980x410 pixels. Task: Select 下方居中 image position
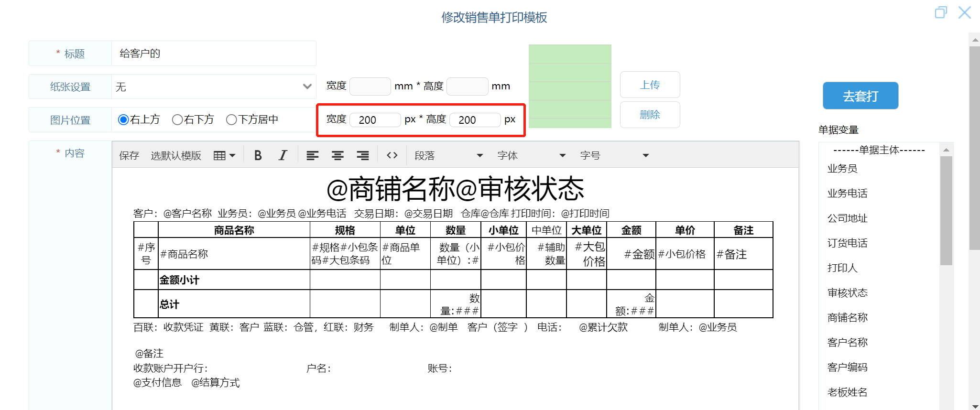point(231,119)
